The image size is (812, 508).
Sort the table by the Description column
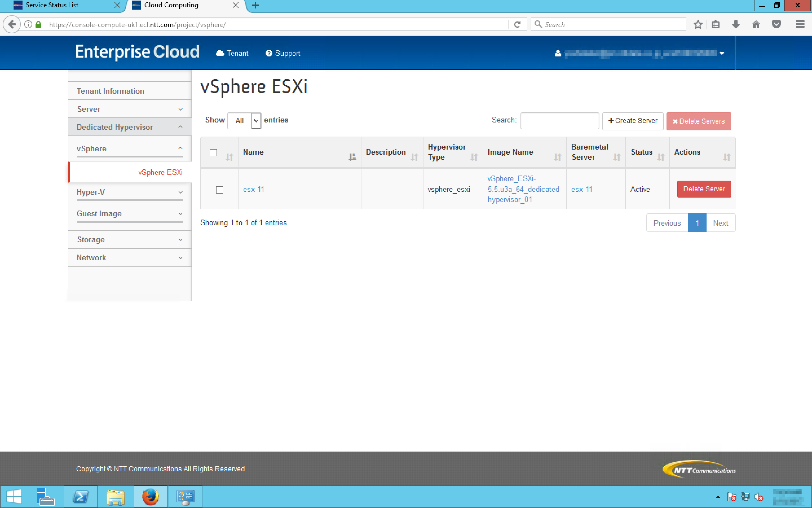point(392,152)
